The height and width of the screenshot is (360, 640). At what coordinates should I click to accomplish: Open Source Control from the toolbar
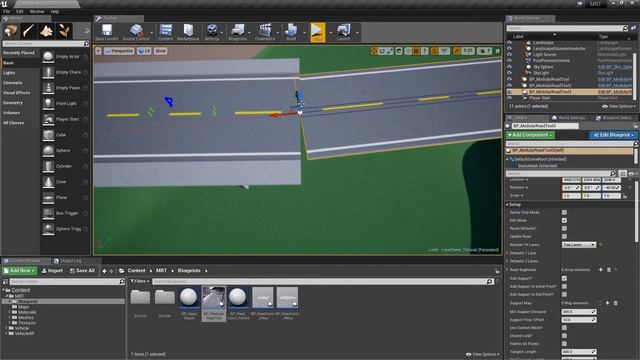(136, 32)
